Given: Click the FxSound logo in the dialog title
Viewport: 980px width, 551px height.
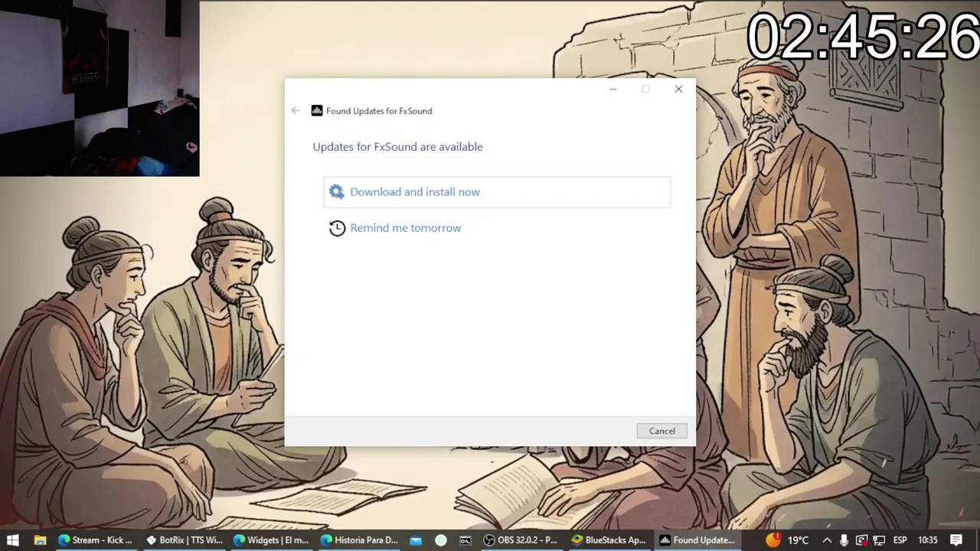Looking at the screenshot, I should point(317,111).
